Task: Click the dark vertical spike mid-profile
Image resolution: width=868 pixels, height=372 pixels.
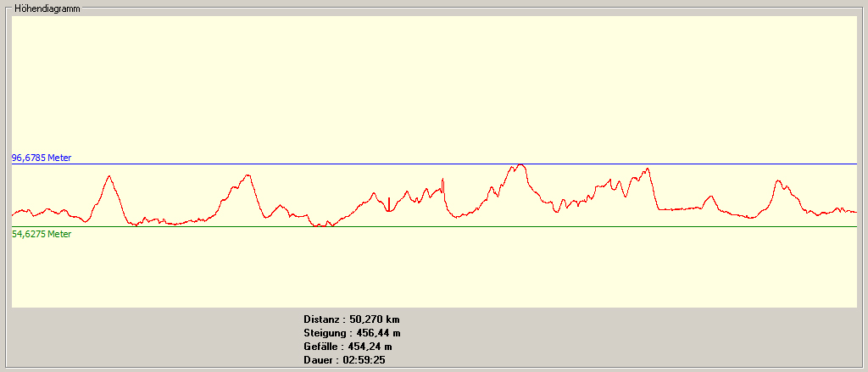Action: click(443, 186)
